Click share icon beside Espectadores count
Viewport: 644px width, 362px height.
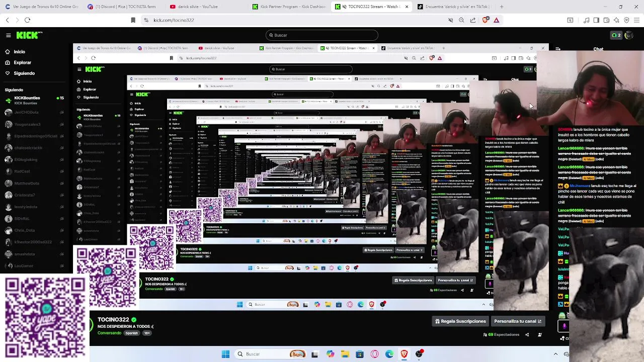click(x=527, y=335)
